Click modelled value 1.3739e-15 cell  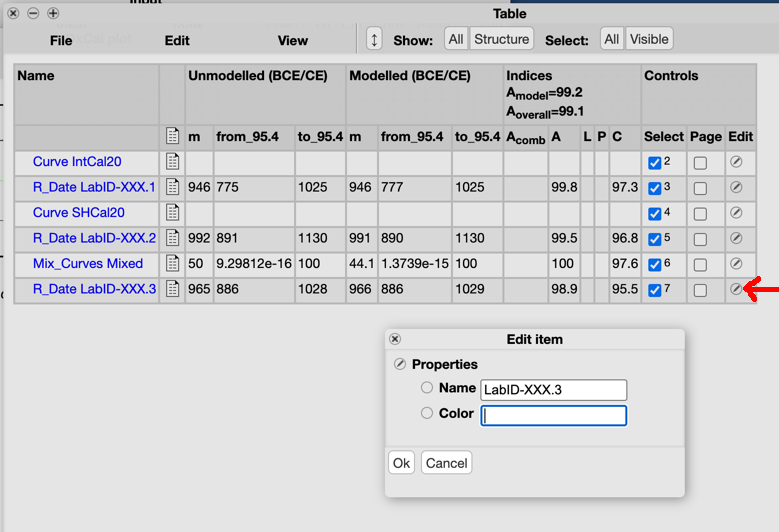coord(415,264)
